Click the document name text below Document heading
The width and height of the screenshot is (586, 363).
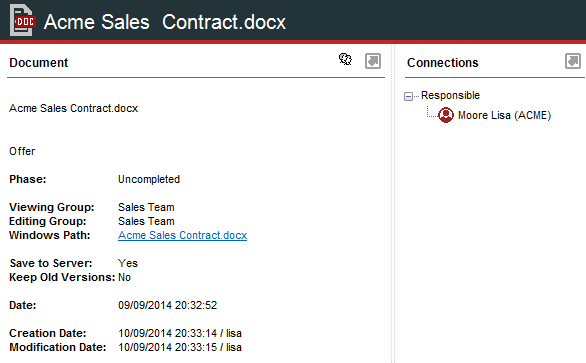click(x=74, y=108)
